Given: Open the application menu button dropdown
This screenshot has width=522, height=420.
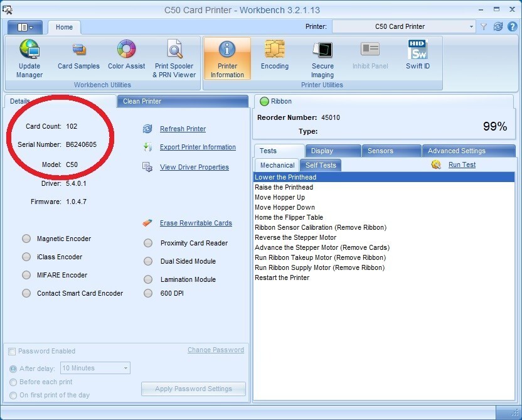Looking at the screenshot, I should click(24, 27).
